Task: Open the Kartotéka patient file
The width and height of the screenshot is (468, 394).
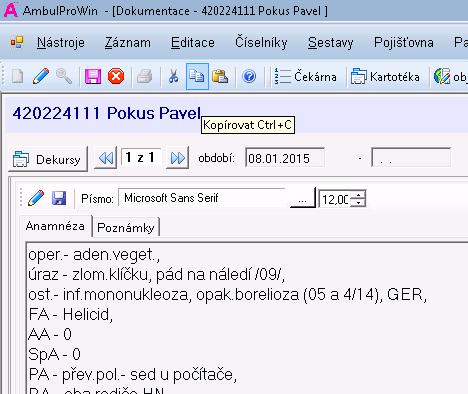Action: click(x=385, y=77)
